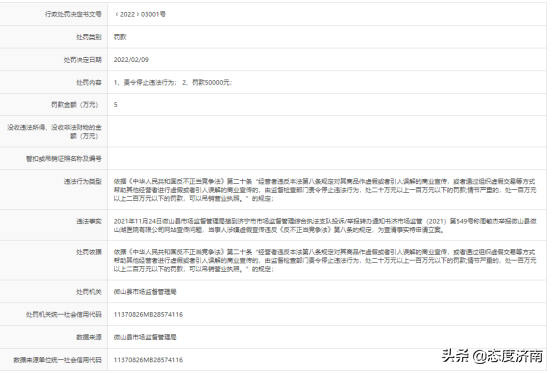Select the date value 2022/02/09
554x374 pixels.
(131, 60)
